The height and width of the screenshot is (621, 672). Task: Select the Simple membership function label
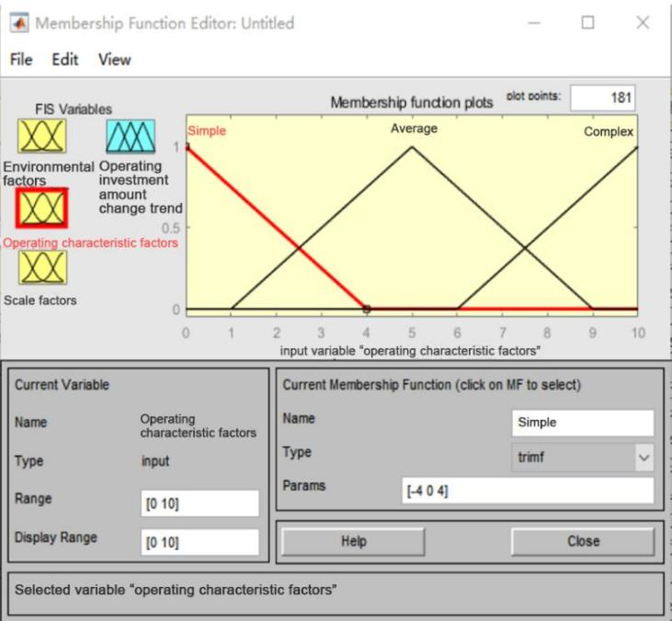(207, 130)
